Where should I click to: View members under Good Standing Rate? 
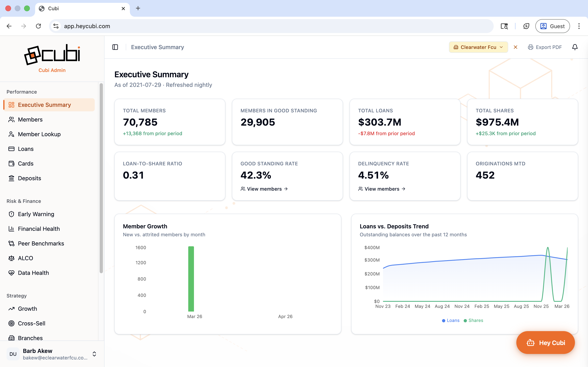click(264, 189)
